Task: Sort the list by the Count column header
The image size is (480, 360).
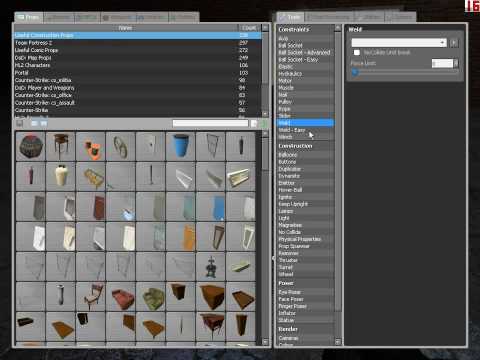Action: pyautogui.click(x=249, y=28)
